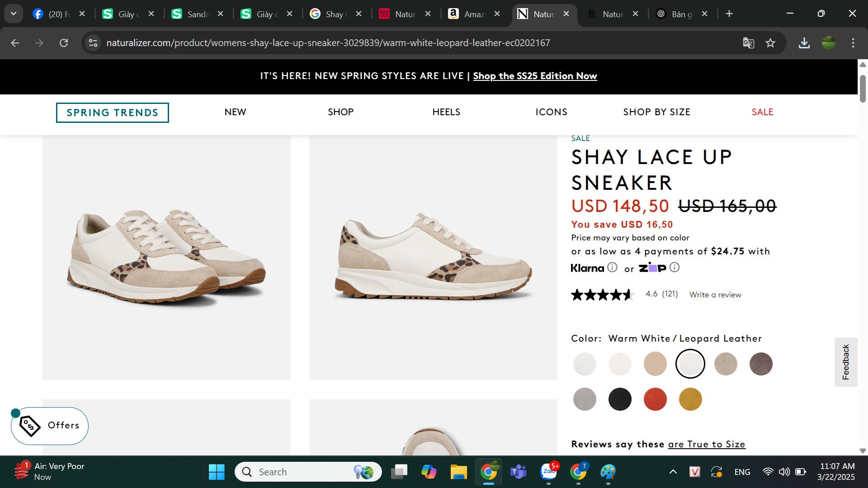The image size is (868, 488).
Task: Open Chrome downloads icon
Action: pos(804,43)
